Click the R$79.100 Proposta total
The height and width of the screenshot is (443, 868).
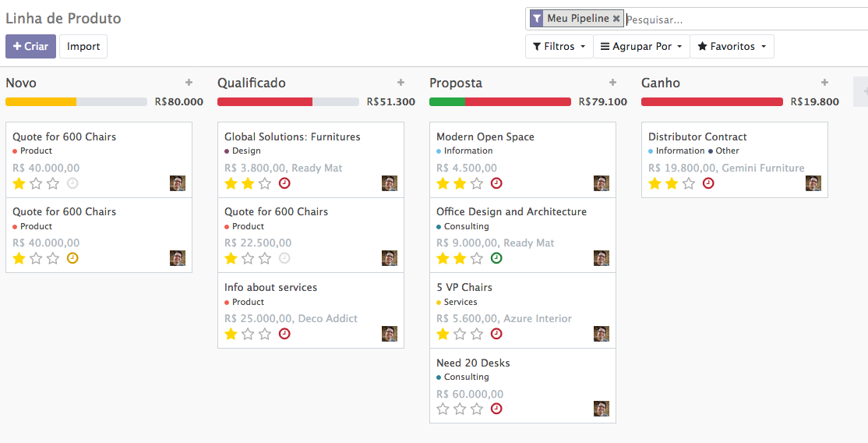603,102
